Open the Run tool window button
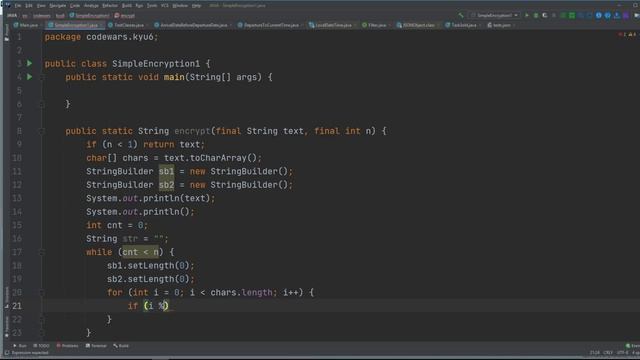This screenshot has width=640, height=360. click(x=20, y=346)
